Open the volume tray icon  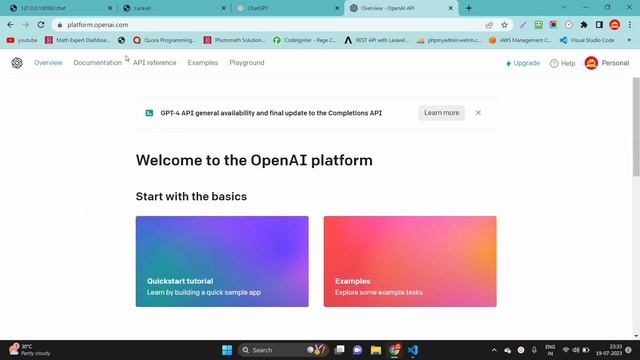click(576, 350)
